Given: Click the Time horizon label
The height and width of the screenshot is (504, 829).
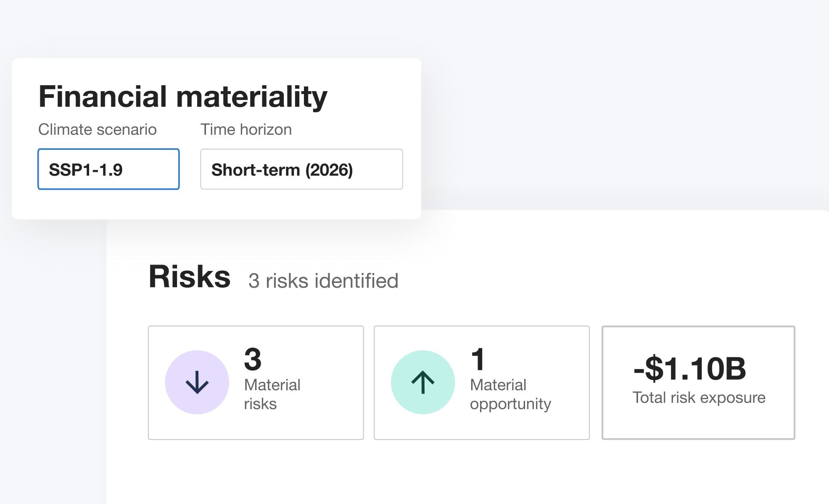Looking at the screenshot, I should tap(246, 129).
